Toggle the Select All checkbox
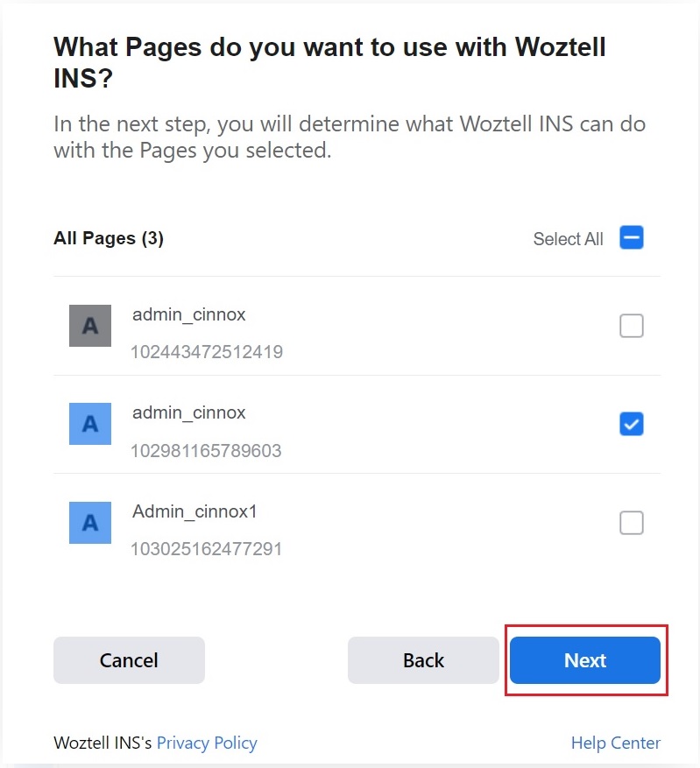This screenshot has height=768, width=700. tap(632, 238)
